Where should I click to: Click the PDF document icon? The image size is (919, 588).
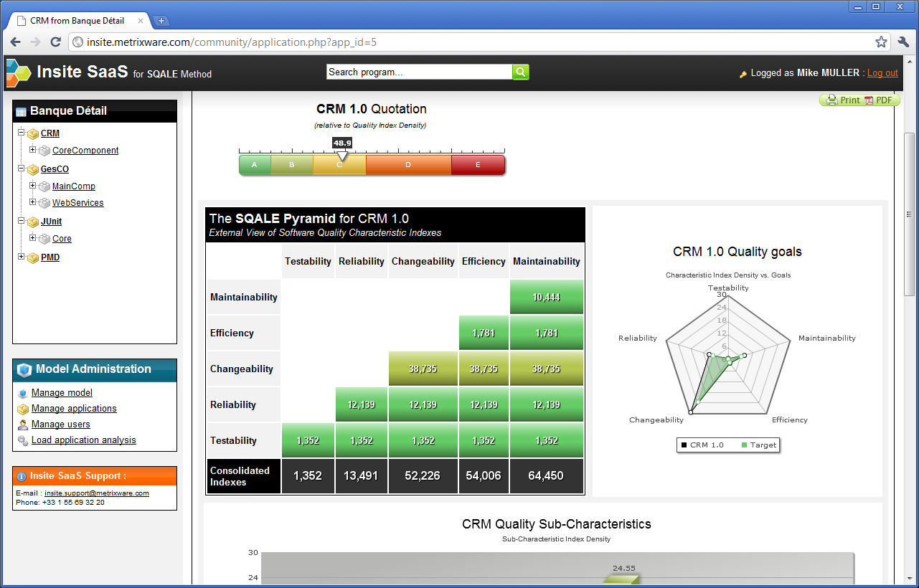coord(869,100)
